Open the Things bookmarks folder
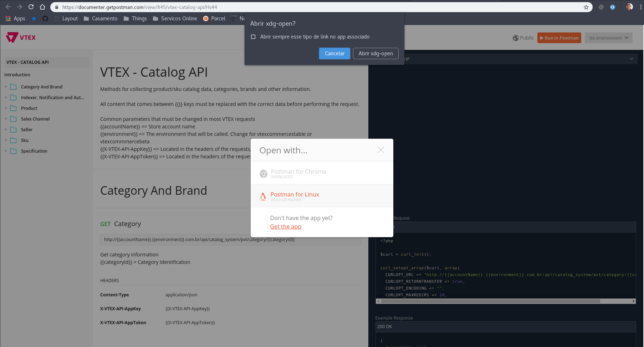 tap(135, 19)
